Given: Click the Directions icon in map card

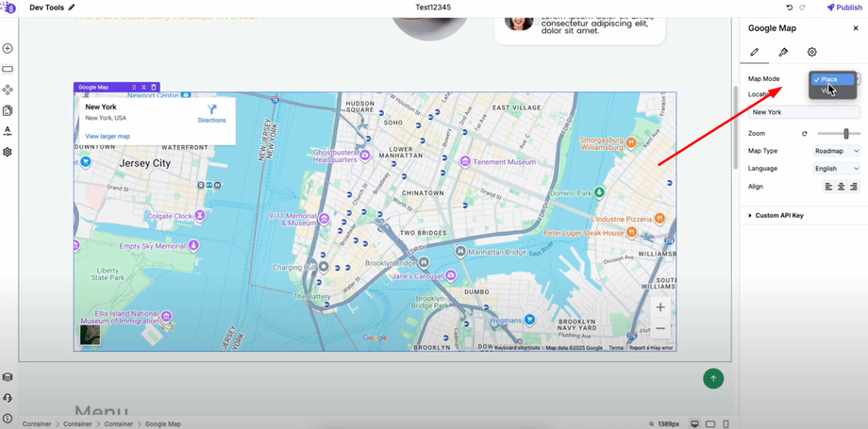Looking at the screenshot, I should coord(211,109).
